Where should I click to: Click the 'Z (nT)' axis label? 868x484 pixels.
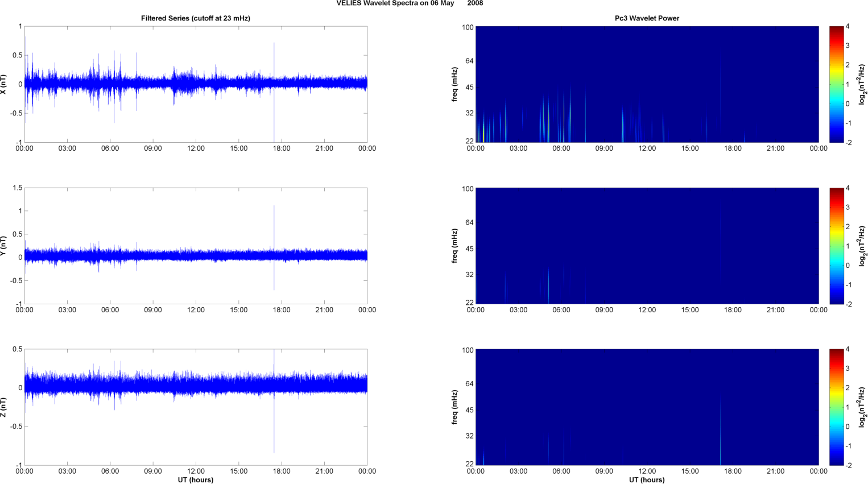tap(4, 407)
